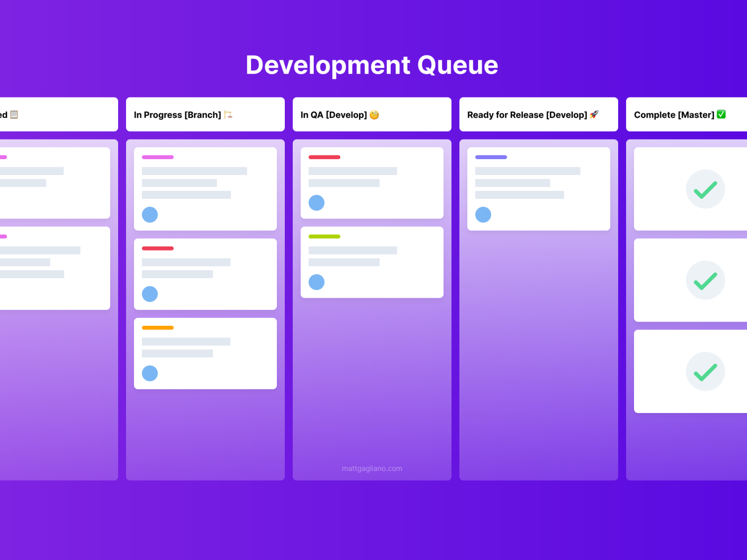The width and height of the screenshot is (747, 560).
Task: Select the checkmark on the middle Complete card
Action: click(x=705, y=280)
